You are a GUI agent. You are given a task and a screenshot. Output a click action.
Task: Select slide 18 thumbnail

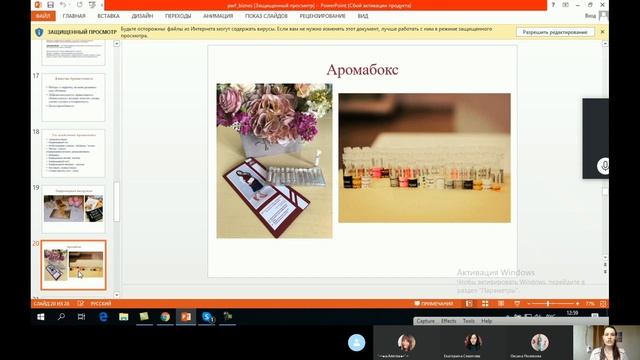(73, 153)
